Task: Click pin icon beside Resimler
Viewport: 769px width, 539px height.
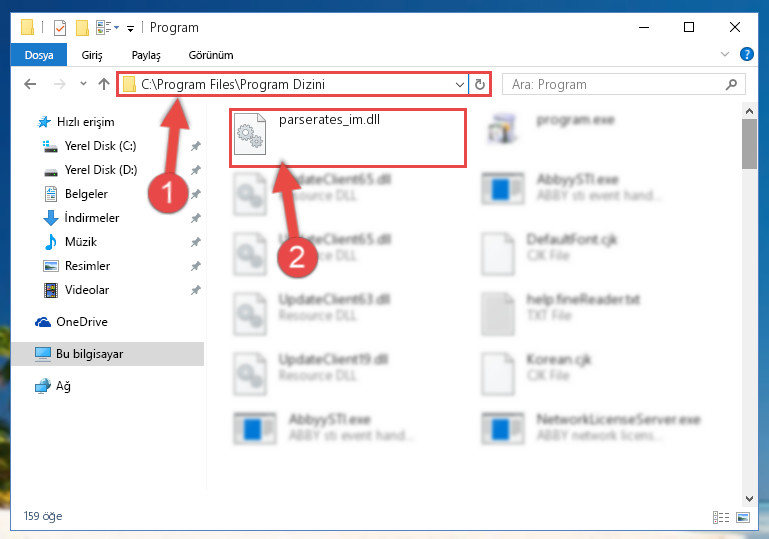Action: [x=196, y=266]
